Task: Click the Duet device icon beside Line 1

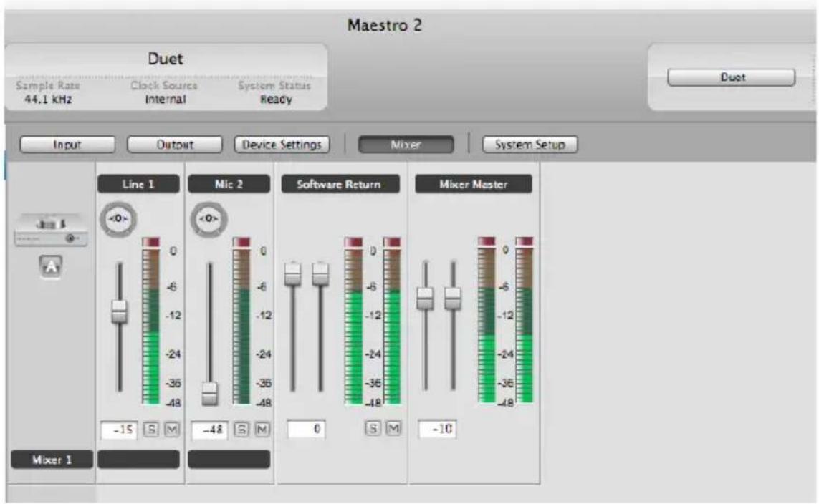Action: [x=51, y=230]
